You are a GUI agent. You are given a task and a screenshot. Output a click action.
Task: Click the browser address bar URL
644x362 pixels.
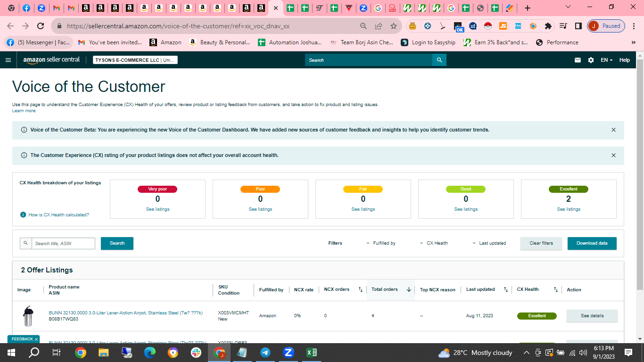(178, 26)
